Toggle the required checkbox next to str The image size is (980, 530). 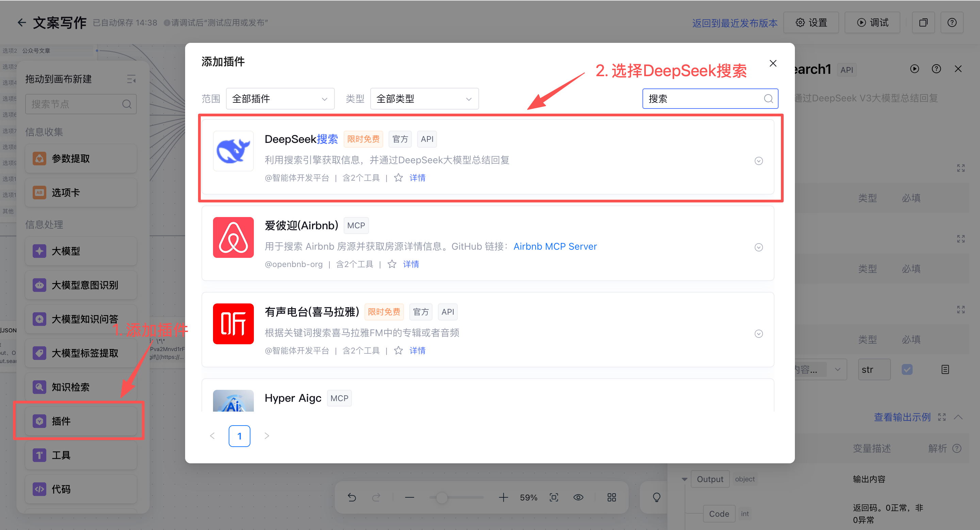click(x=907, y=369)
